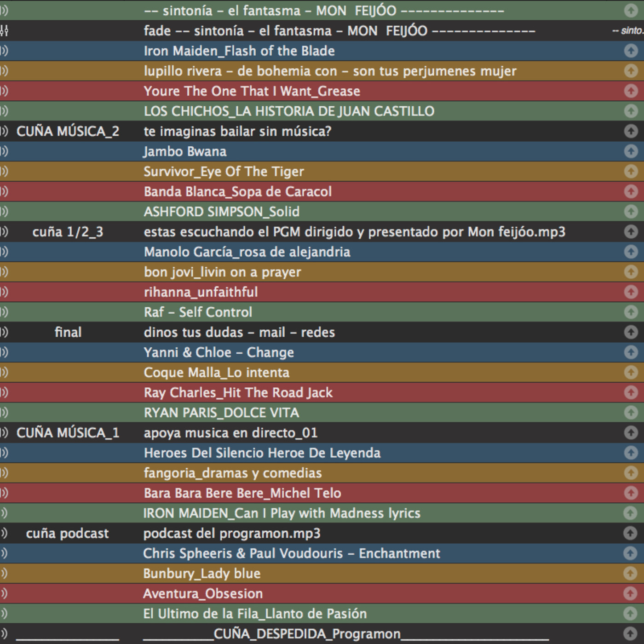Select the 'final' cue number label
This screenshot has width=644, height=644.
pos(68,332)
